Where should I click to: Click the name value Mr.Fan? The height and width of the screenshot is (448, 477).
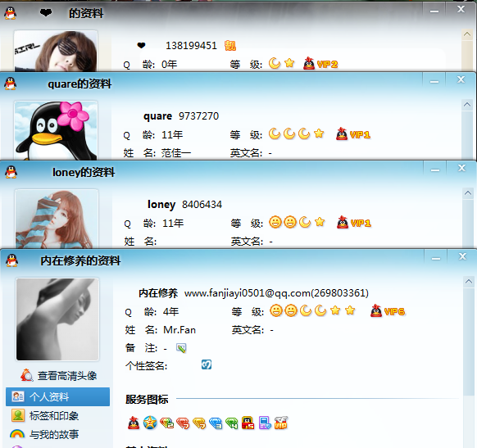(x=179, y=330)
